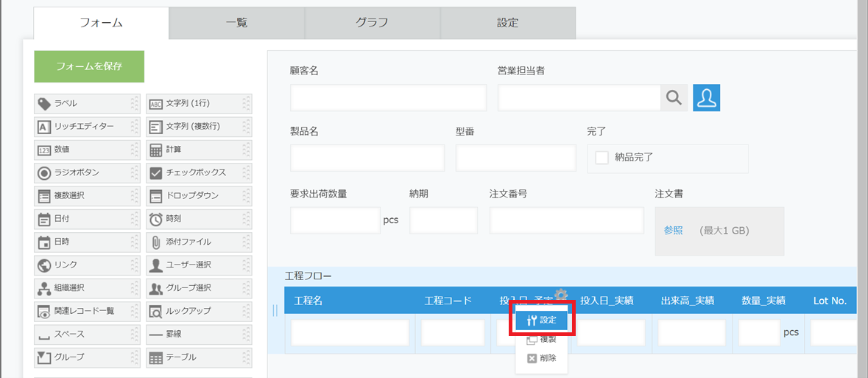This screenshot has width=868, height=378.
Task: Select the リンク globe field icon
Action: tap(44, 265)
